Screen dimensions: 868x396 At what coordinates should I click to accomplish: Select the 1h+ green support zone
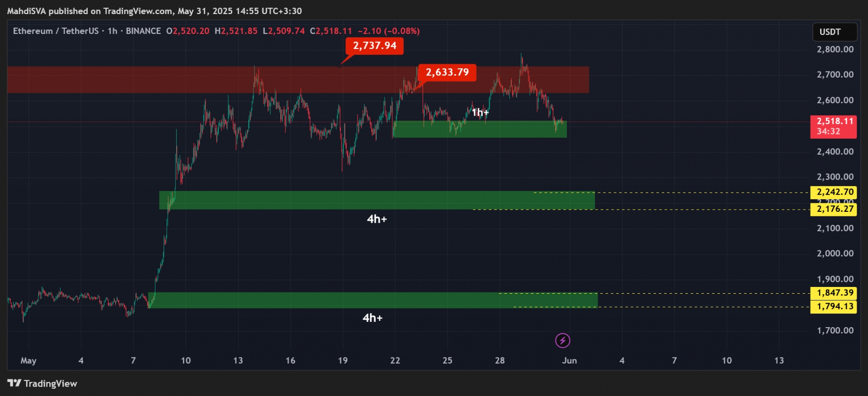(x=480, y=129)
